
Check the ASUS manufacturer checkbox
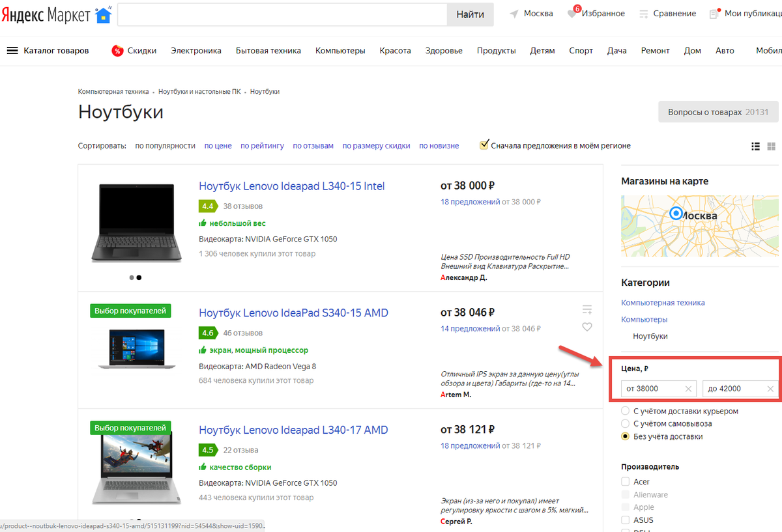click(x=626, y=520)
